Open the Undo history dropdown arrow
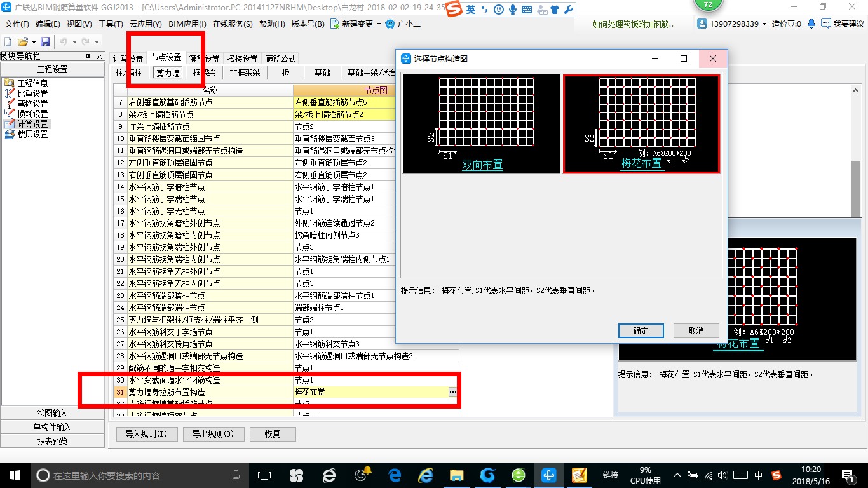The height and width of the screenshot is (488, 868). tap(74, 42)
